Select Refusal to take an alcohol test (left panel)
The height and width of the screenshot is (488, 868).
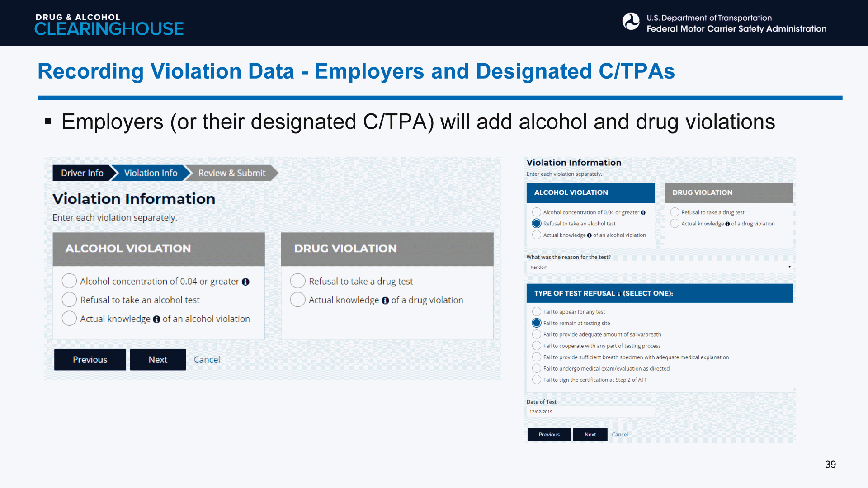(x=69, y=300)
